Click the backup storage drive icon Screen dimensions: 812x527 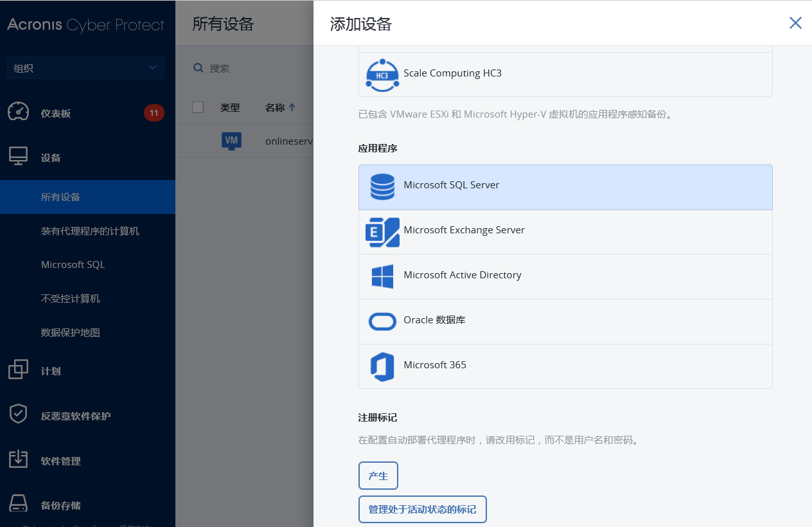point(18,503)
